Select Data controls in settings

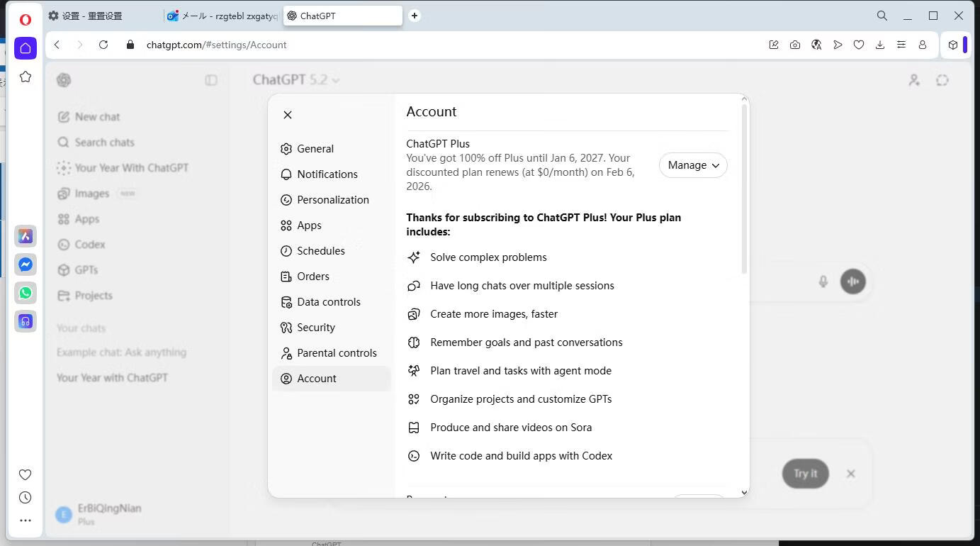pos(328,302)
